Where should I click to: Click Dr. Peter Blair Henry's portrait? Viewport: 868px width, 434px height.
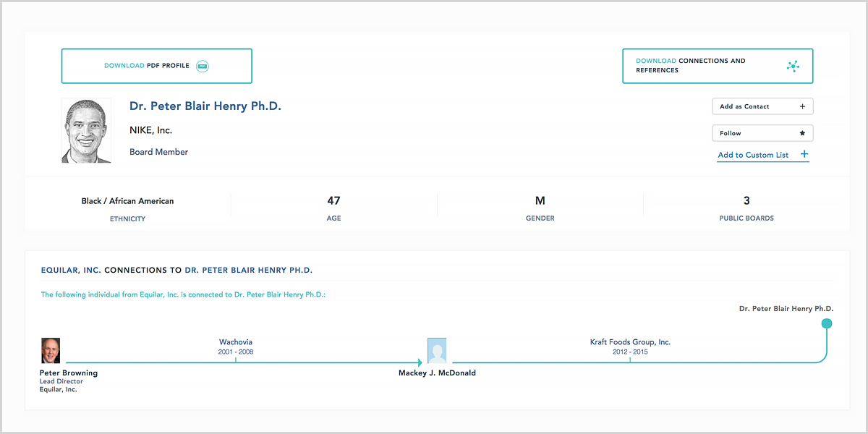86,130
